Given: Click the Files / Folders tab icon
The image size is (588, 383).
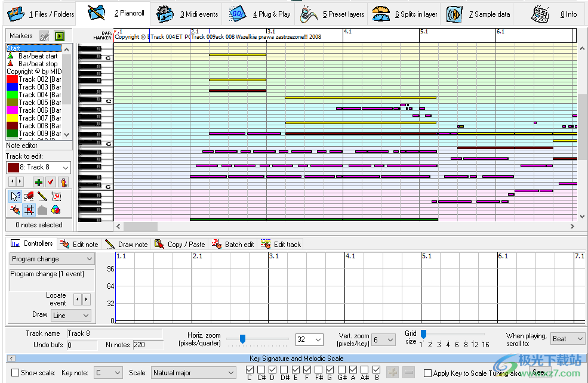Looking at the screenshot, I should [x=16, y=14].
